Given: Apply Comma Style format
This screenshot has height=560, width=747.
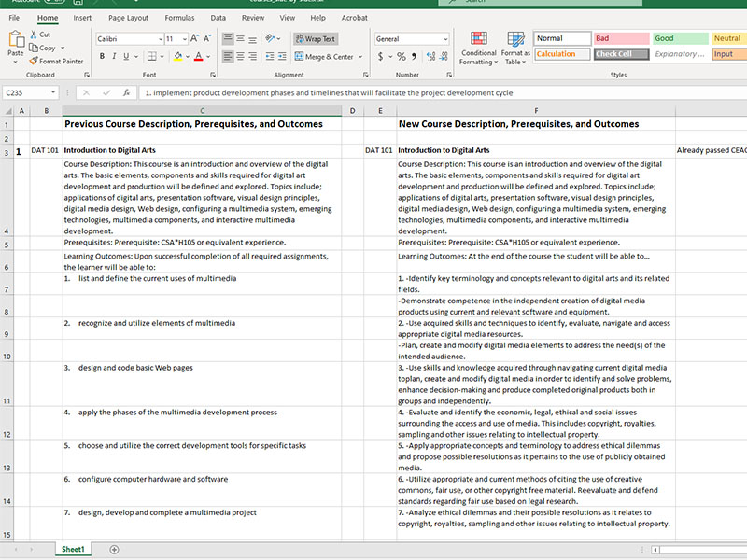Looking at the screenshot, I should click(414, 56).
